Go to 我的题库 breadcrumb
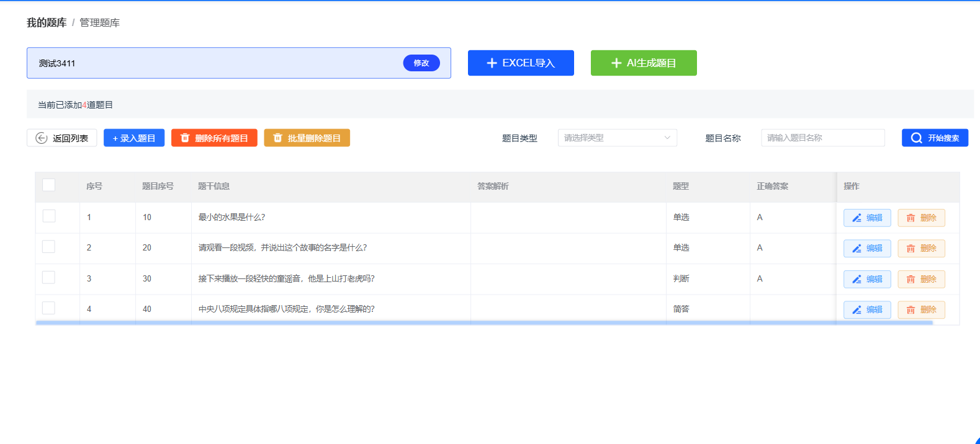This screenshot has height=444, width=980. [x=47, y=22]
